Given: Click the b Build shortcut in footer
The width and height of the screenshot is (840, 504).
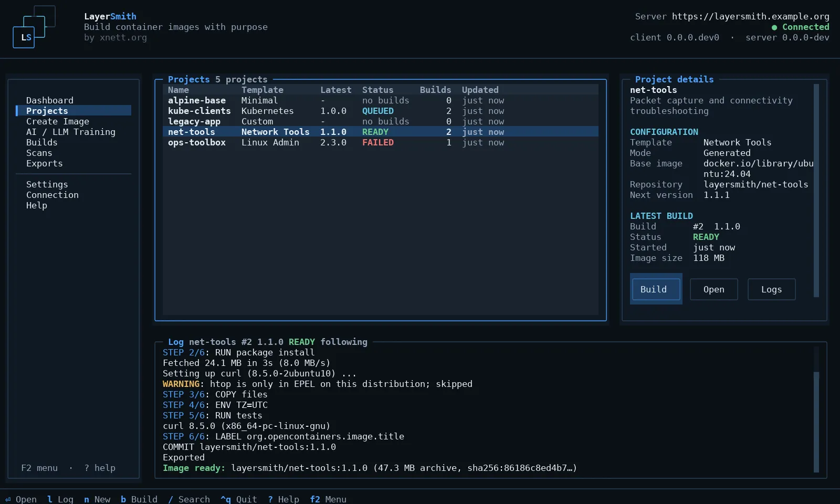Looking at the screenshot, I should point(139,499).
